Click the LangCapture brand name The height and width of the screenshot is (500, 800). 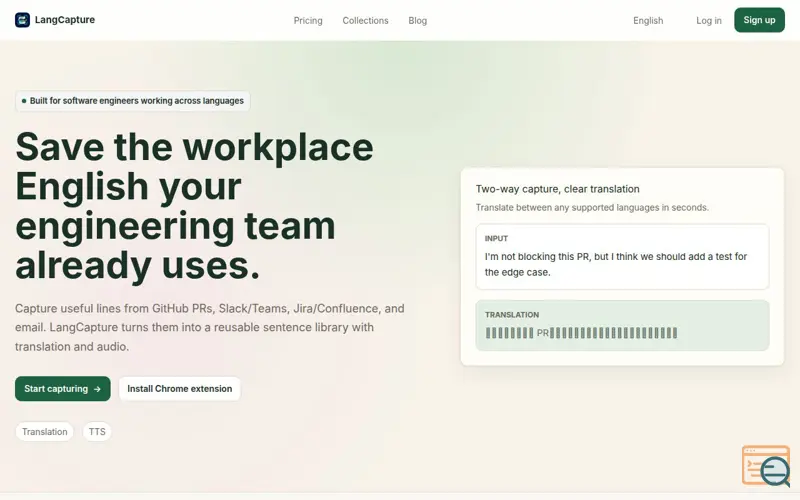click(65, 20)
